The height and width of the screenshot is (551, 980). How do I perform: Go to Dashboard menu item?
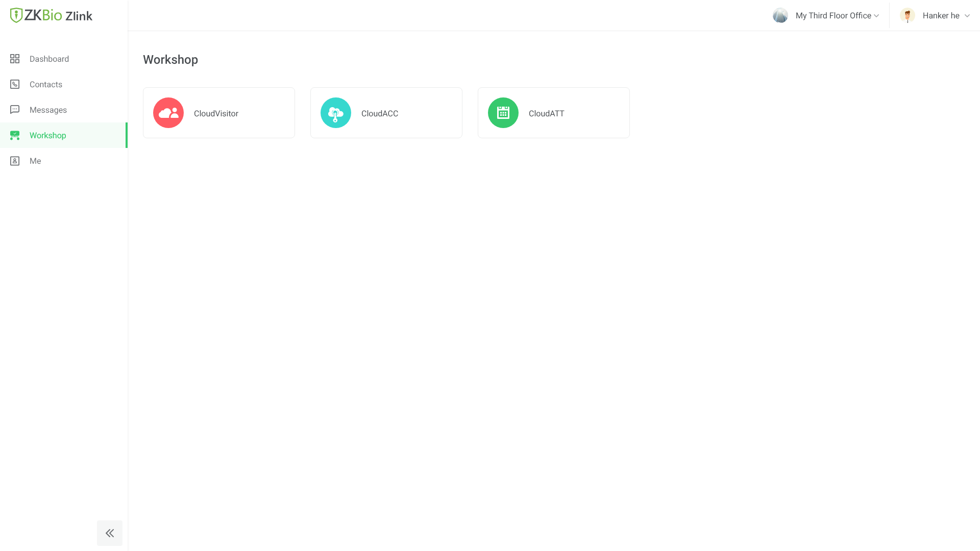[x=49, y=59]
